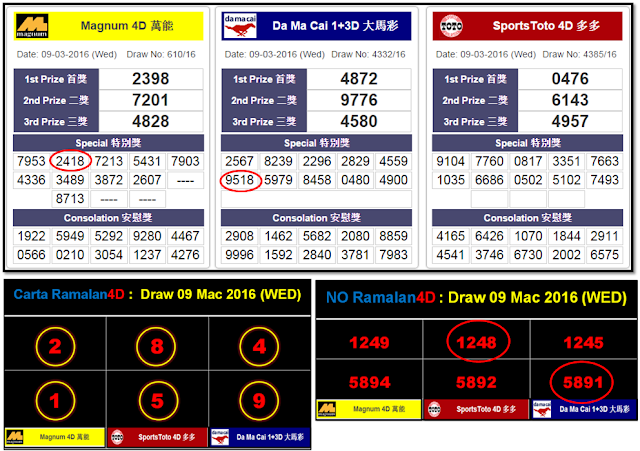640x451 pixels.
Task: Click the small Magnum logo under Carta Ramalan4D
Action: pos(15,437)
